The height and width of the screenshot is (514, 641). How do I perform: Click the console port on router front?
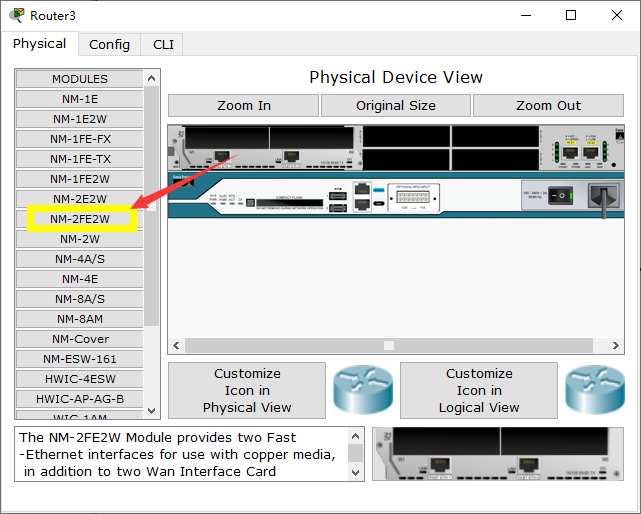coord(362,189)
